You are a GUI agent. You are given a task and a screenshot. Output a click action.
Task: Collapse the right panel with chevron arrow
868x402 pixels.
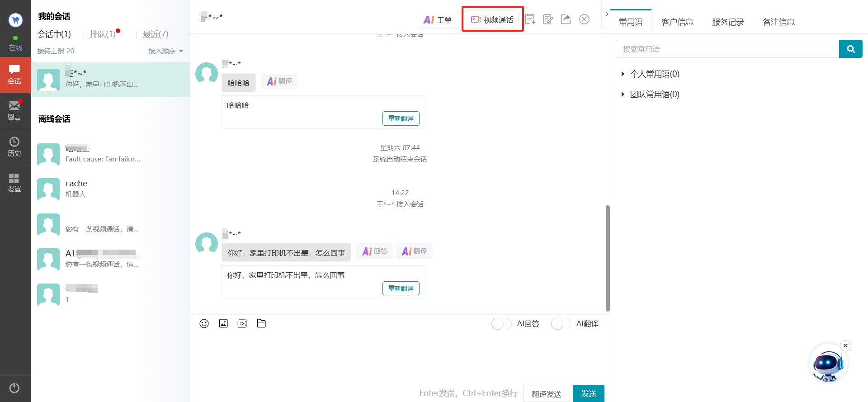607,14
